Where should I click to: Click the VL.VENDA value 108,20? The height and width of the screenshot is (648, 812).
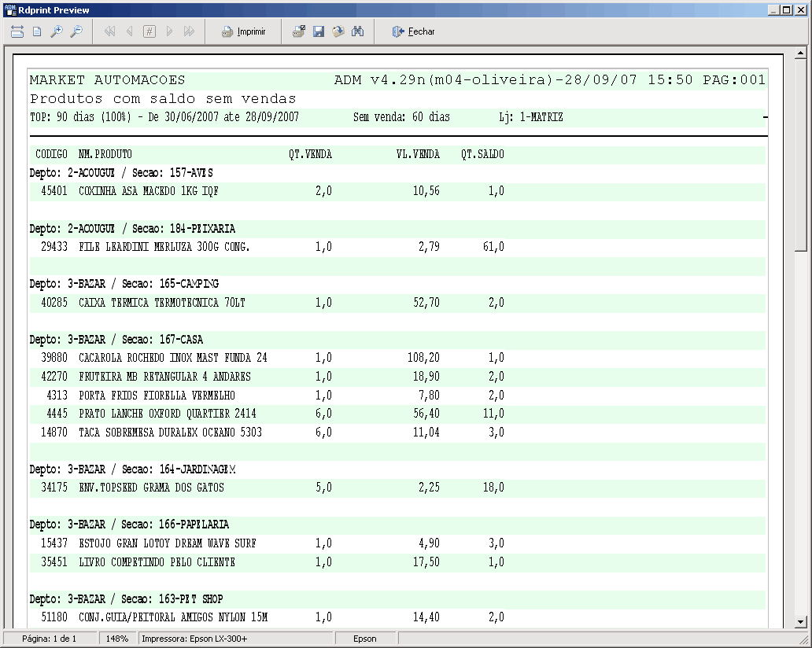click(x=423, y=358)
